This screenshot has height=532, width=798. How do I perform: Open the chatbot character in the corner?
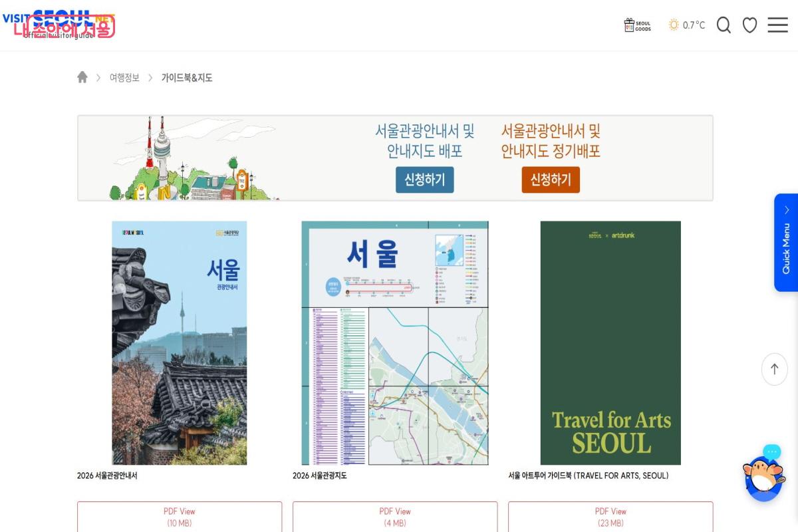point(763,477)
